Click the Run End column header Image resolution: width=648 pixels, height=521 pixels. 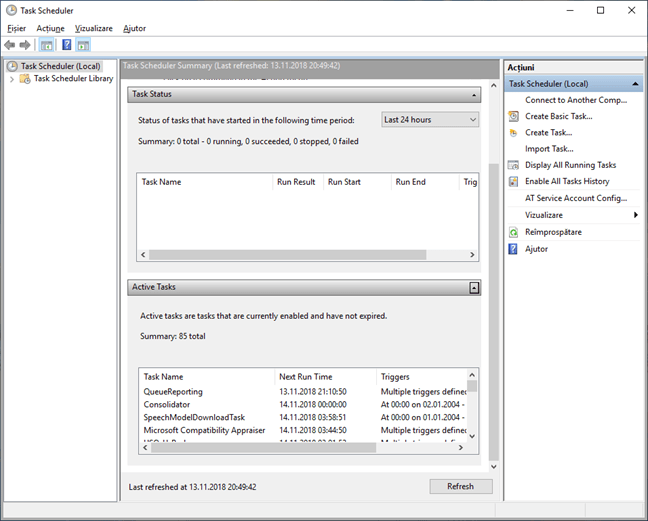[425, 182]
